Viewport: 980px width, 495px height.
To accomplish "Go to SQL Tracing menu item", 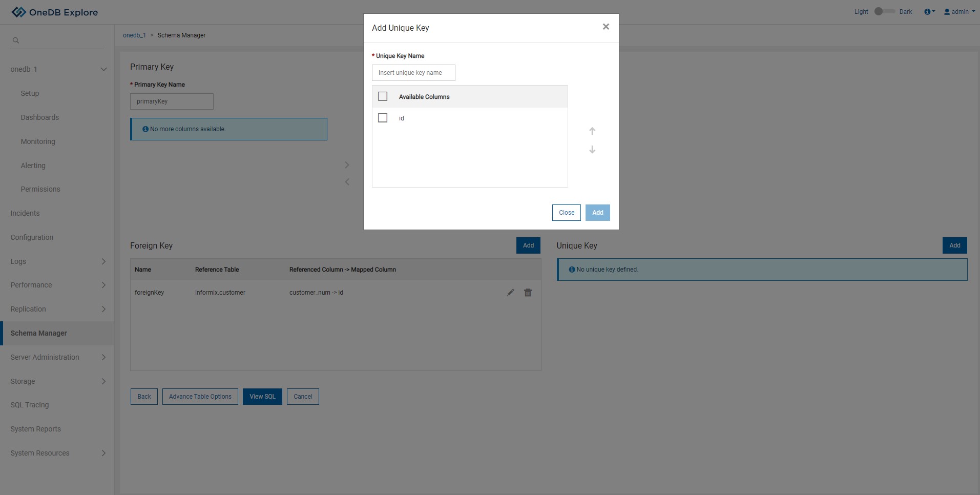I will point(30,405).
